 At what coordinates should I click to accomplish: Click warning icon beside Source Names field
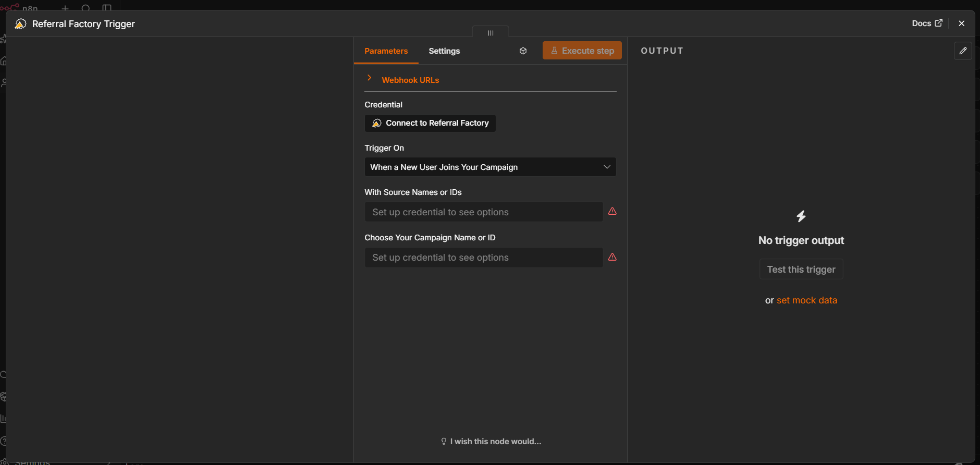coord(612,211)
